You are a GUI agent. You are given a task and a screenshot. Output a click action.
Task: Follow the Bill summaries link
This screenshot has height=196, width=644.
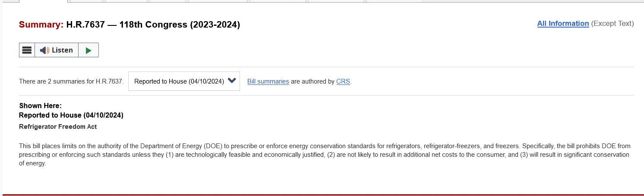[268, 81]
